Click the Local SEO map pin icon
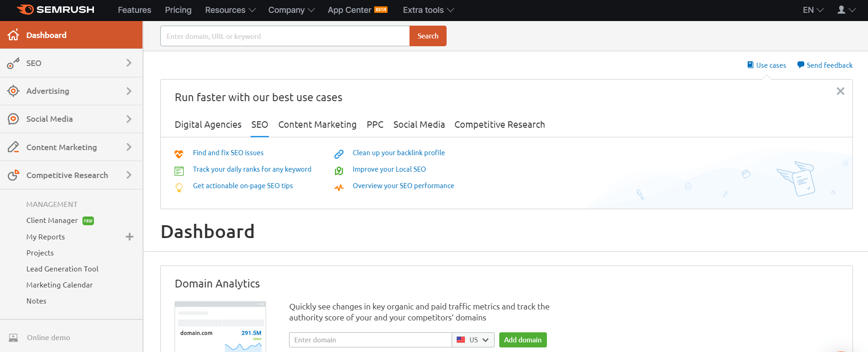868x352 pixels. click(339, 171)
